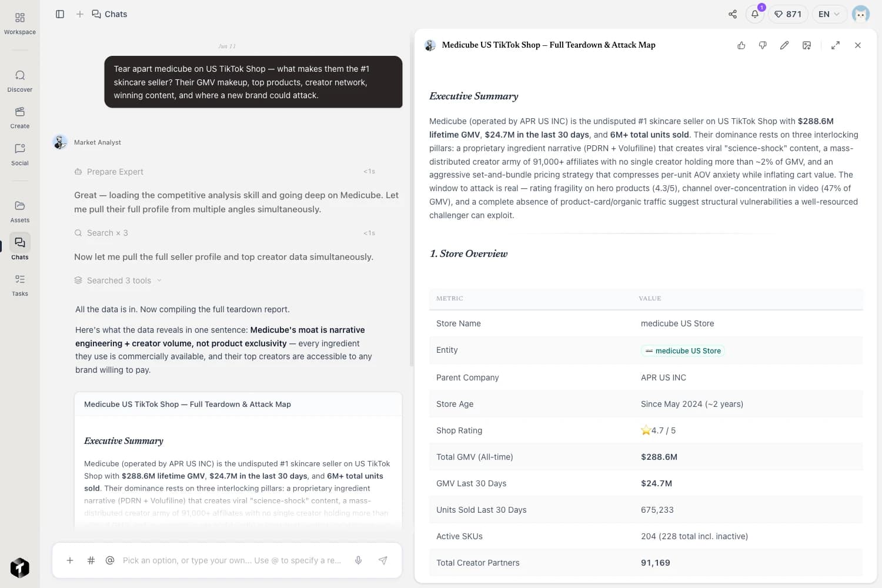Open the Discover page
The height and width of the screenshot is (588, 882).
click(19, 81)
